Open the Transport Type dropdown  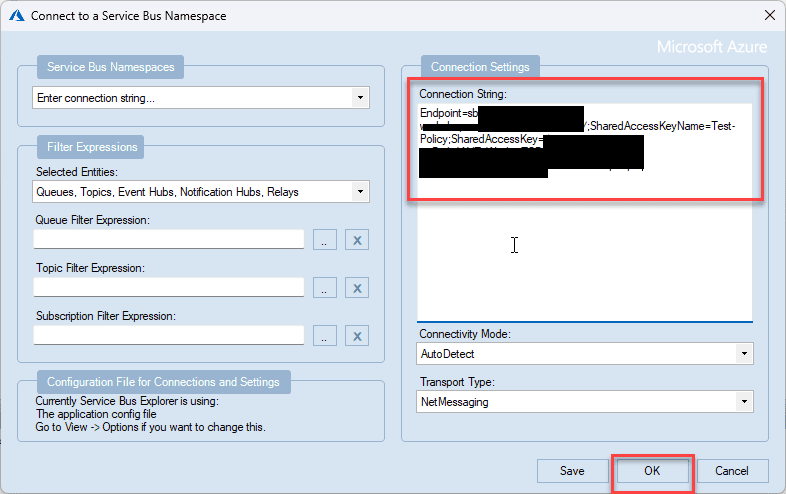[x=743, y=401]
